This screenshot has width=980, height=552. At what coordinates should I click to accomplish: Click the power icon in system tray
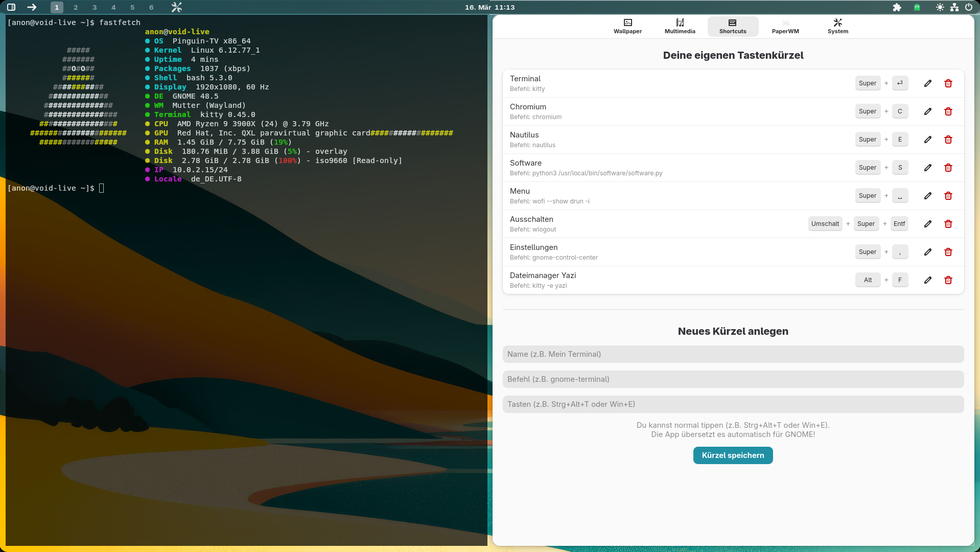[x=969, y=7]
